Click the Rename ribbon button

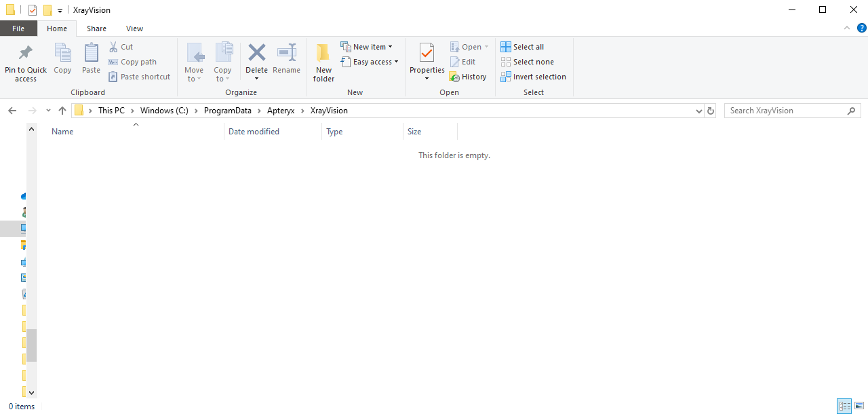pyautogui.click(x=286, y=59)
